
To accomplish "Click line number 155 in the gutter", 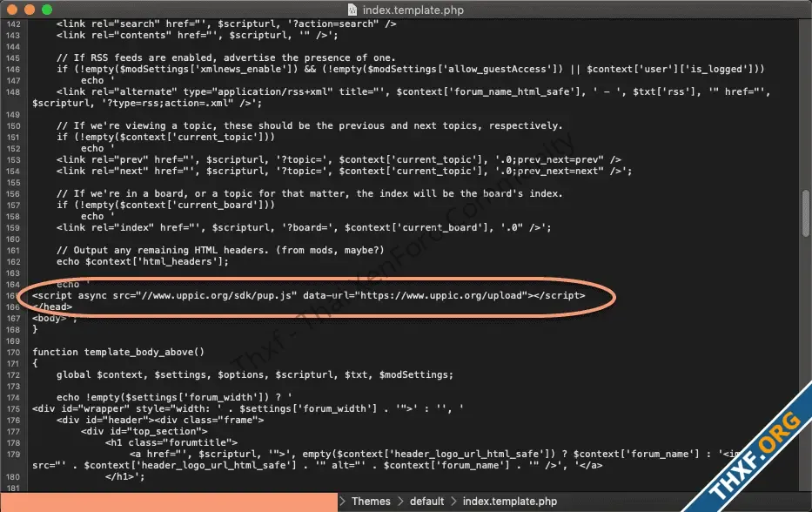I will tap(13, 182).
